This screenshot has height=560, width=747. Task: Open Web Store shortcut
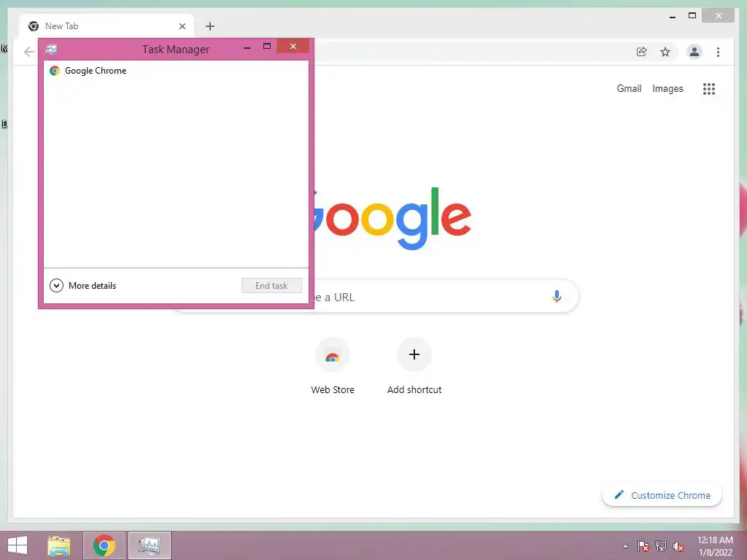pos(333,367)
